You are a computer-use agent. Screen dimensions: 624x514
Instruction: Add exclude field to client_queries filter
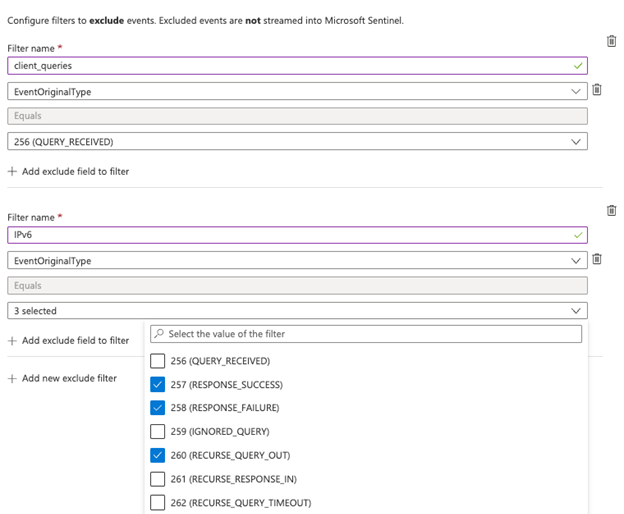pos(68,171)
